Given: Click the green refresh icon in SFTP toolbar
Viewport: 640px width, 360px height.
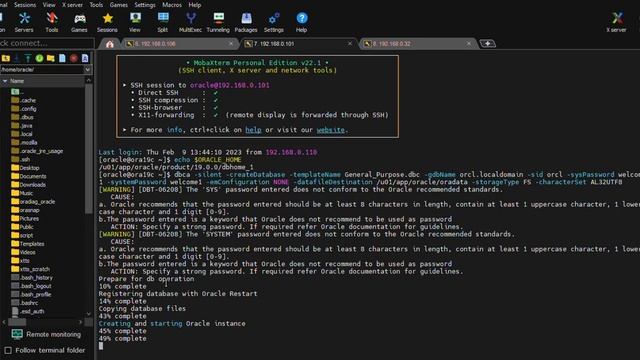Looking at the screenshot, I should pos(39,58).
